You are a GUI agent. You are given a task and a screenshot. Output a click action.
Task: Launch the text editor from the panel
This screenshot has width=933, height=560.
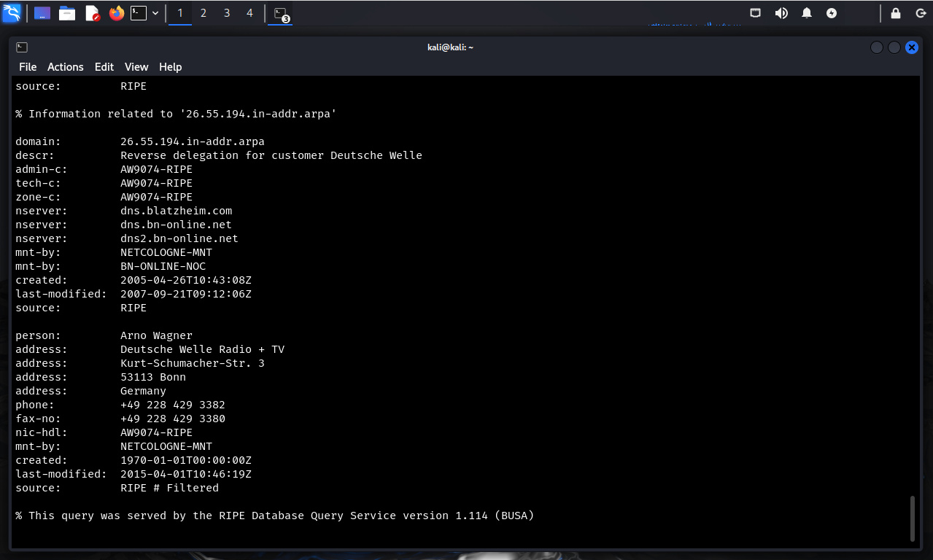click(92, 13)
